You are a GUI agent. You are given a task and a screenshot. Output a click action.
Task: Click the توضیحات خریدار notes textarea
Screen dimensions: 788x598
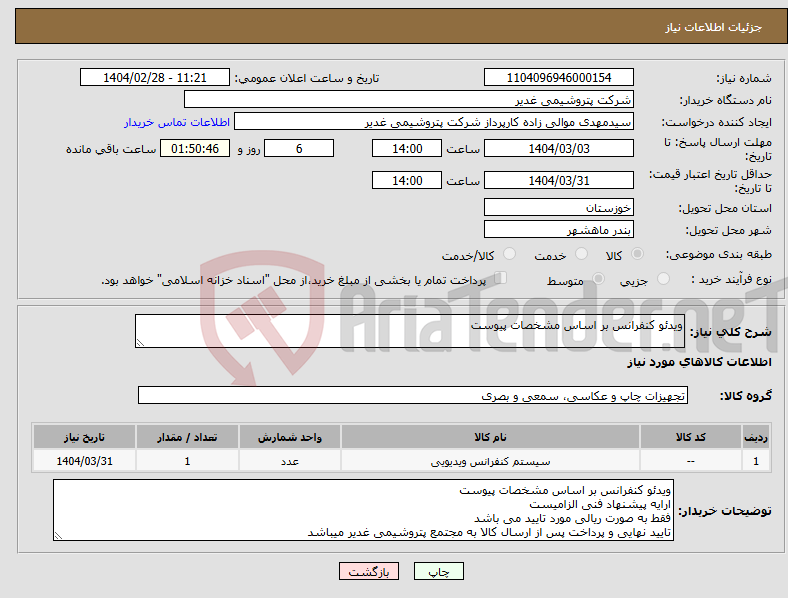(363, 510)
